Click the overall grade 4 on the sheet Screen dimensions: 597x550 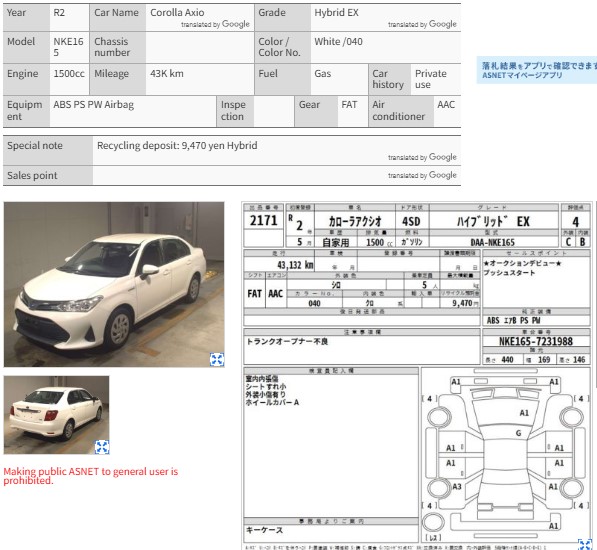(x=575, y=222)
